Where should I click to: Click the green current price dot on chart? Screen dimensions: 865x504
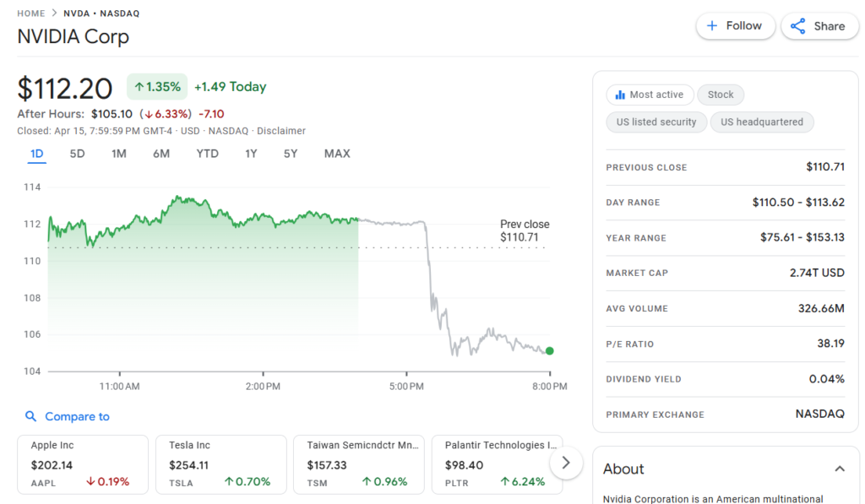549,350
